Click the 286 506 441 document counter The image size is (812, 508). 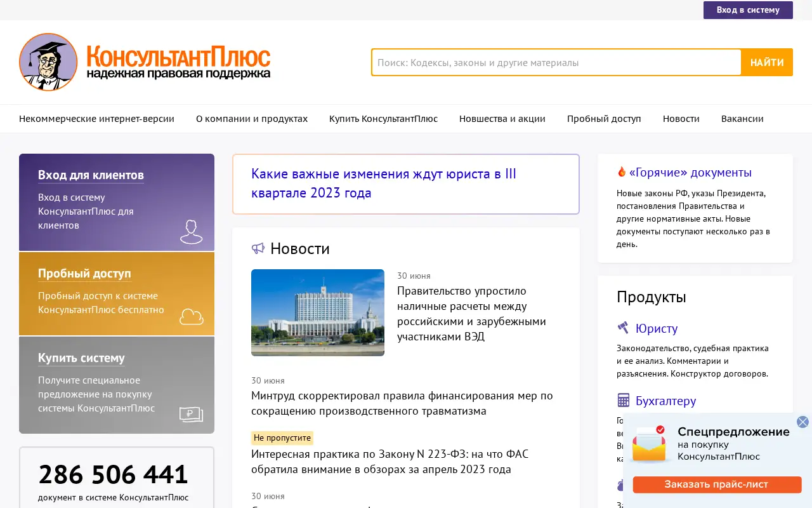click(114, 474)
